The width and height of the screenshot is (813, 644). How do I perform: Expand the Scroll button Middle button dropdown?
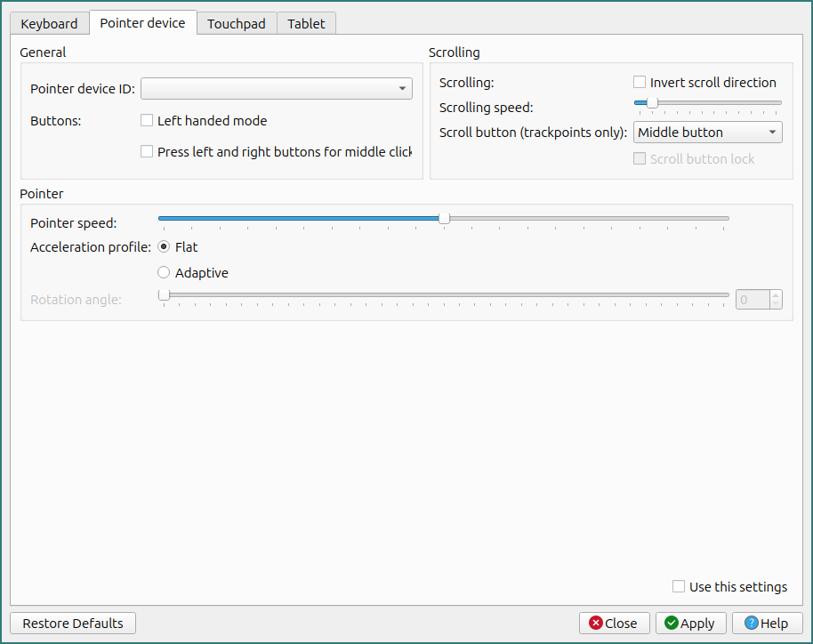pyautogui.click(x=708, y=133)
